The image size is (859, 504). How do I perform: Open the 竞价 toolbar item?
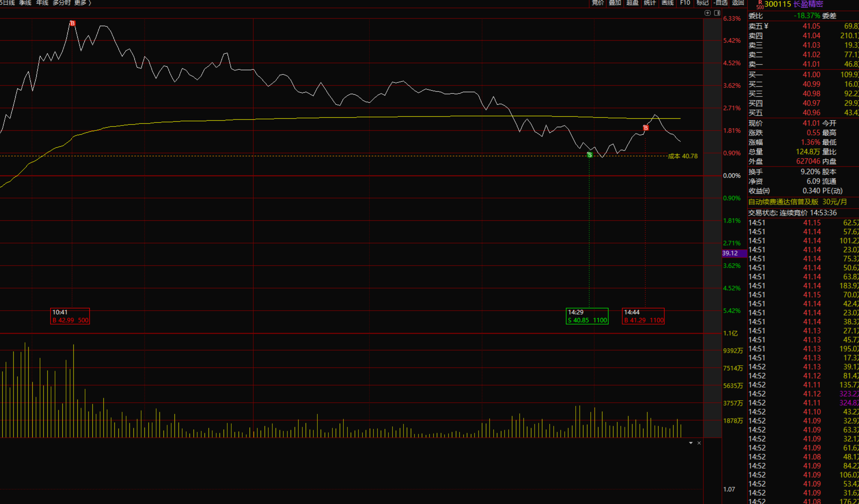pyautogui.click(x=598, y=3)
